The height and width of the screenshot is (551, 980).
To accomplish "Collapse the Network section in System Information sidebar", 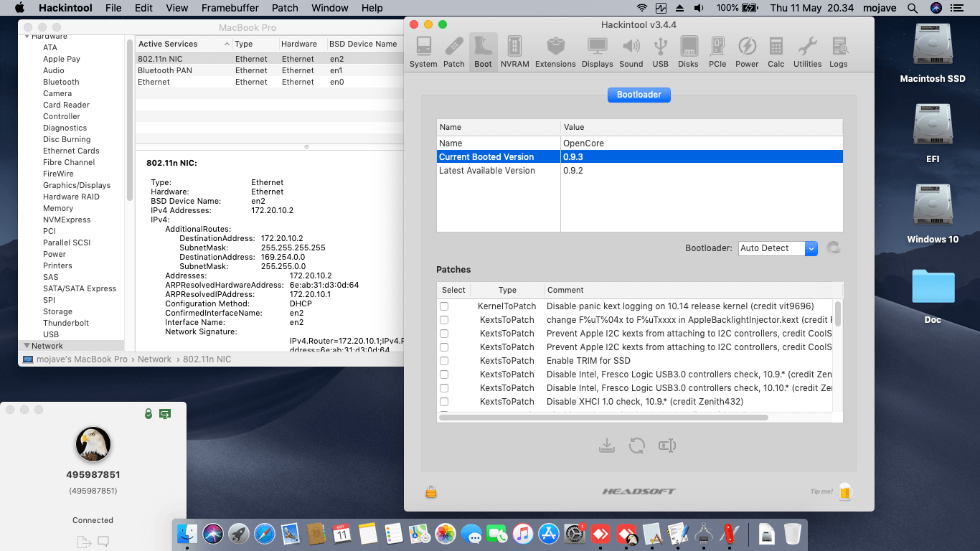I will coord(27,346).
